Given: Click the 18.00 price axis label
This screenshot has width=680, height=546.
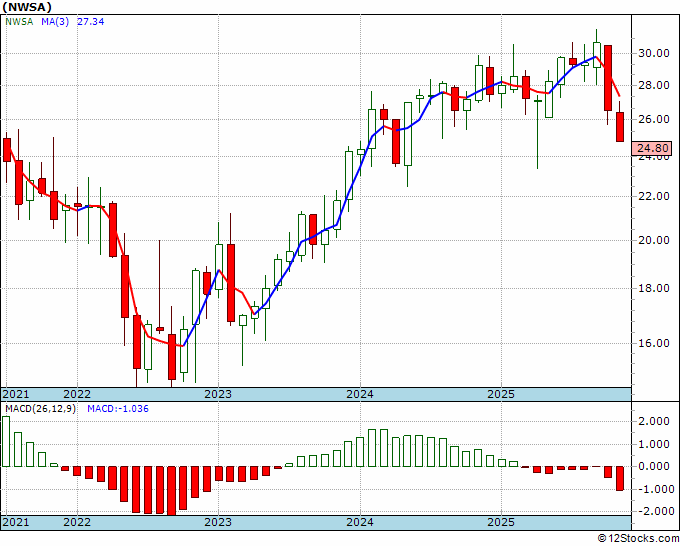Looking at the screenshot, I should 654,288.
